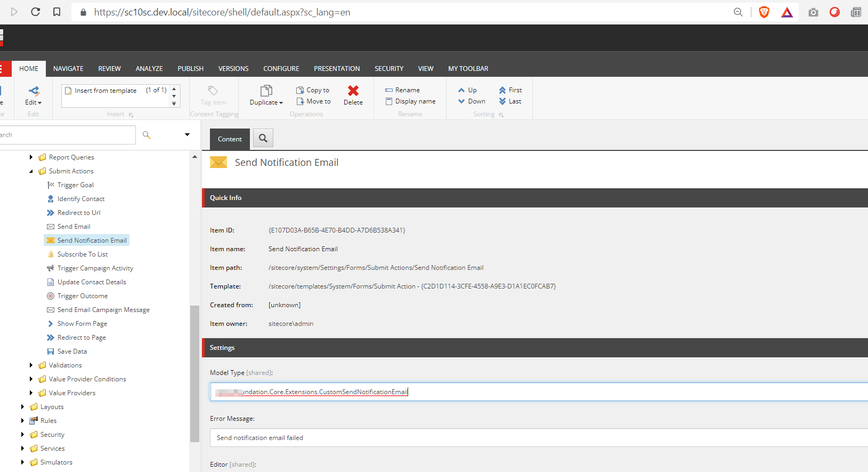Click the Content editor tab
The width and height of the screenshot is (868, 472).
tap(230, 139)
